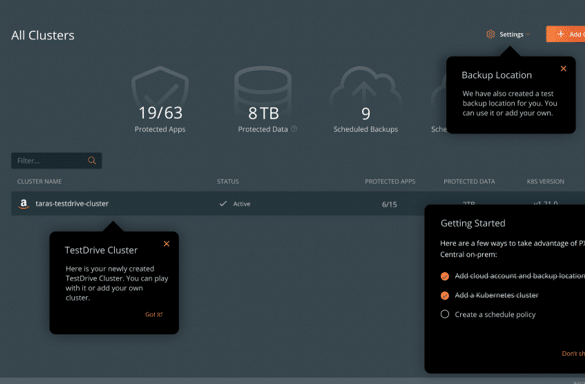The image size is (585, 384).
Task: Click the Active status text
Action: click(242, 204)
